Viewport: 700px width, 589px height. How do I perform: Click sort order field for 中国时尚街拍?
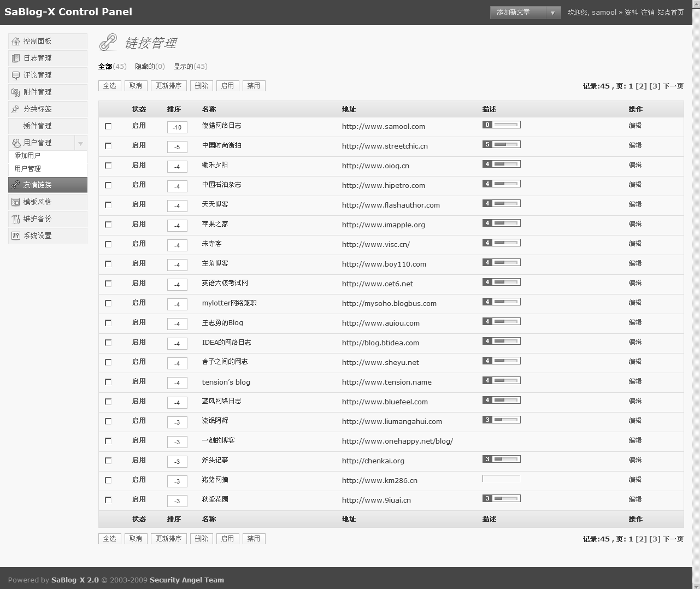tap(177, 147)
